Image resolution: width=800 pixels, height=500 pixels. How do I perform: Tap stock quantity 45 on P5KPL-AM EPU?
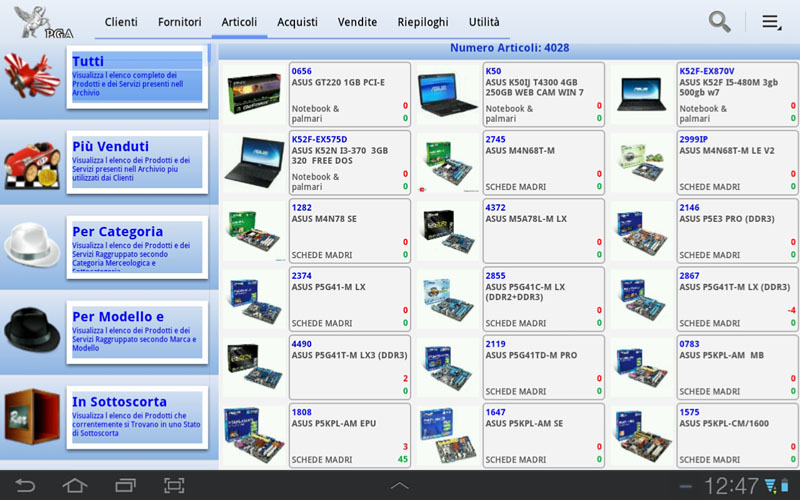click(403, 459)
